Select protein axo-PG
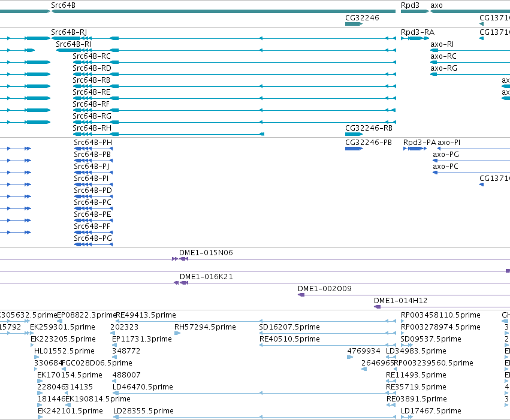510x420 pixels. 471,161
